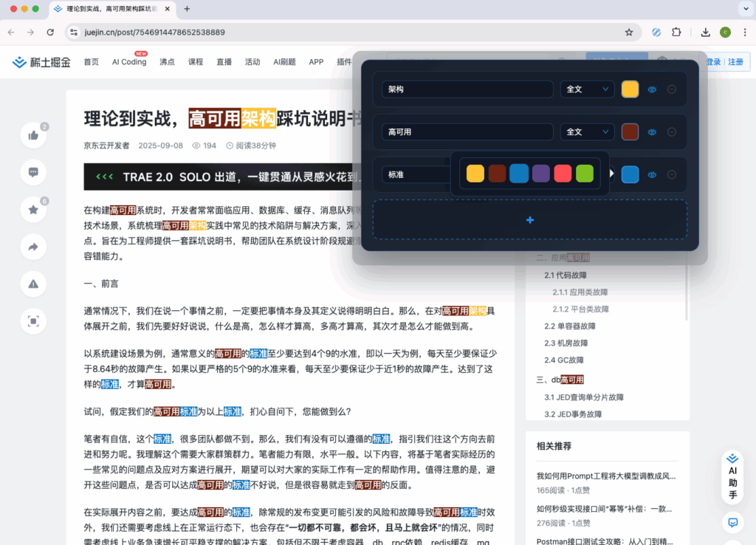Toggle eye visibility for 架构 highlight
The image size is (756, 545).
pos(652,89)
